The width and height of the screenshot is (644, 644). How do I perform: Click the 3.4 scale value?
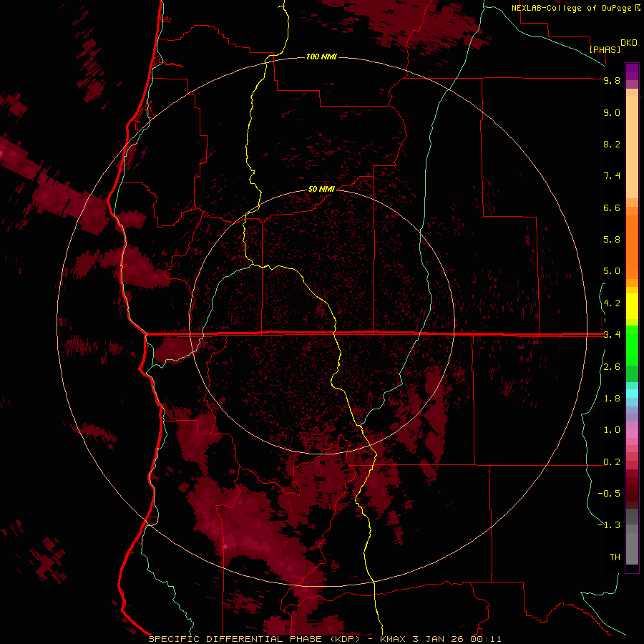click(612, 334)
